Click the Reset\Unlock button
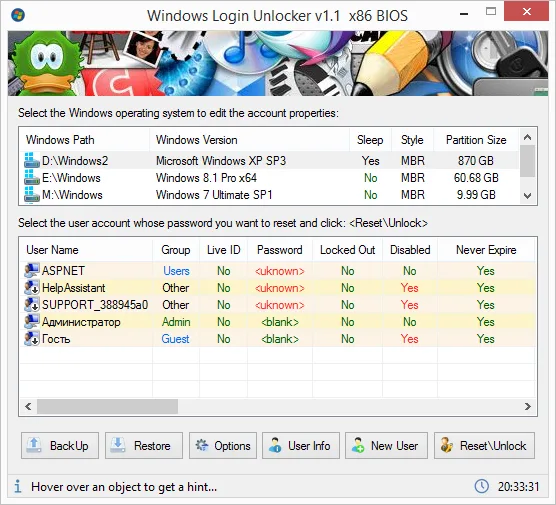The width and height of the screenshot is (556, 505). click(484, 445)
